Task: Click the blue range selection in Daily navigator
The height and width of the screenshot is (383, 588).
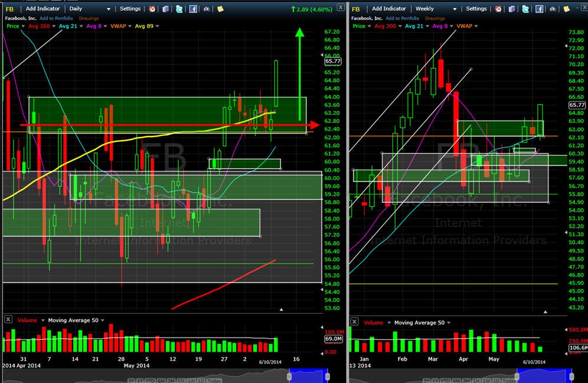Action: click(x=309, y=376)
